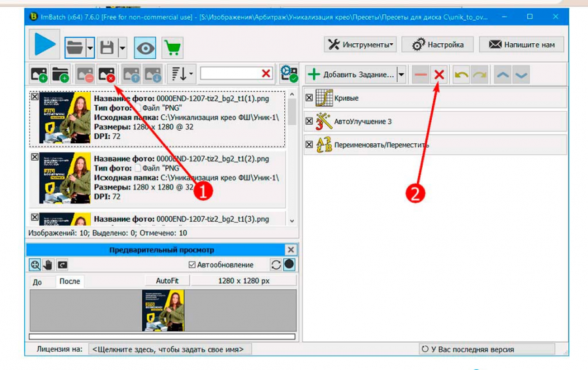Click the image filter search field
The width and height of the screenshot is (588, 370).
[230, 74]
